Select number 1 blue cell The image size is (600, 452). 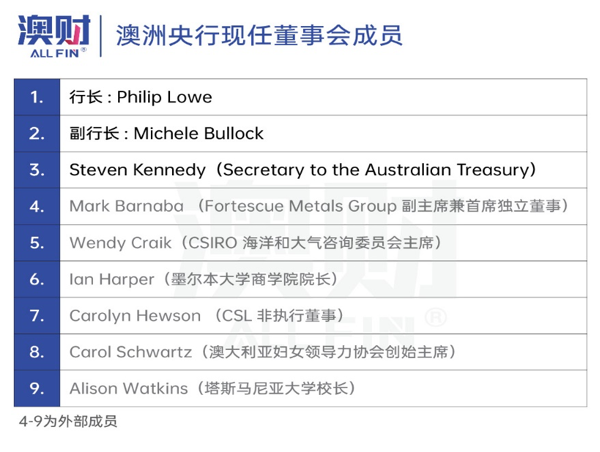pos(37,97)
